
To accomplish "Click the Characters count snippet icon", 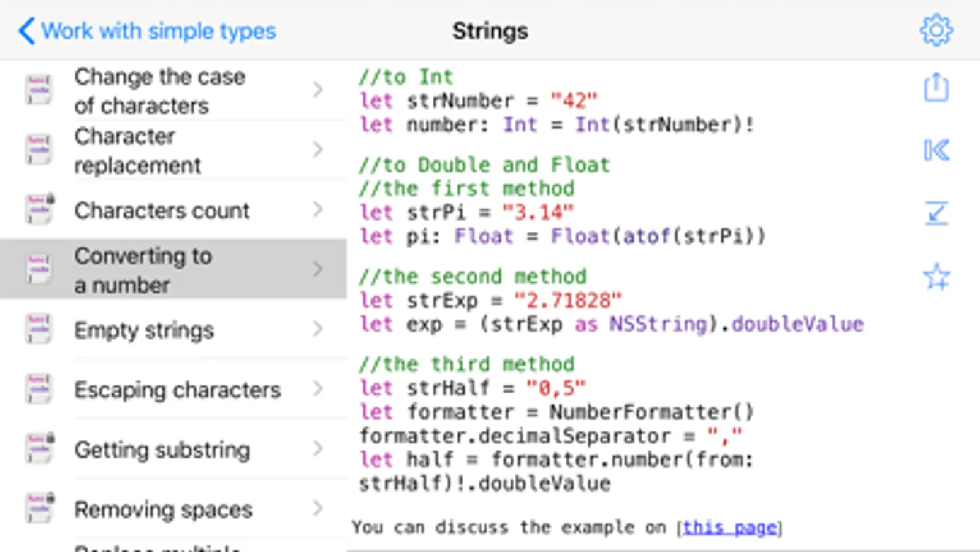I will (x=39, y=210).
